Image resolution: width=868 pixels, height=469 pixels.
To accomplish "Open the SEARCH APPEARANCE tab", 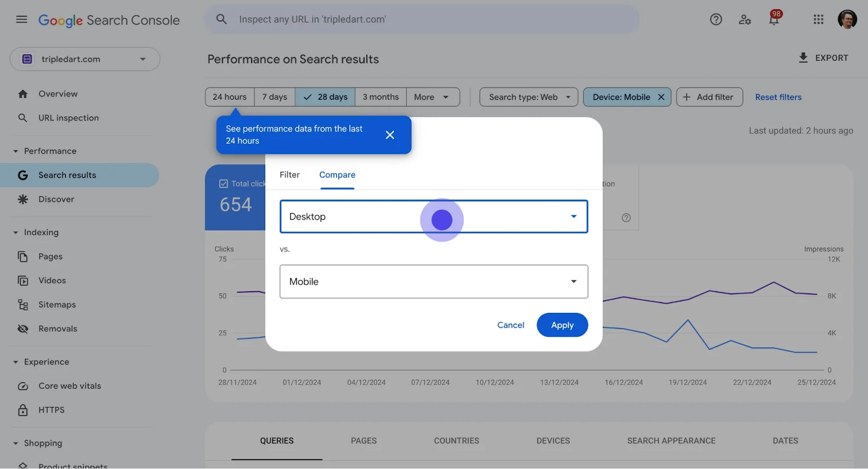I will coord(672,441).
